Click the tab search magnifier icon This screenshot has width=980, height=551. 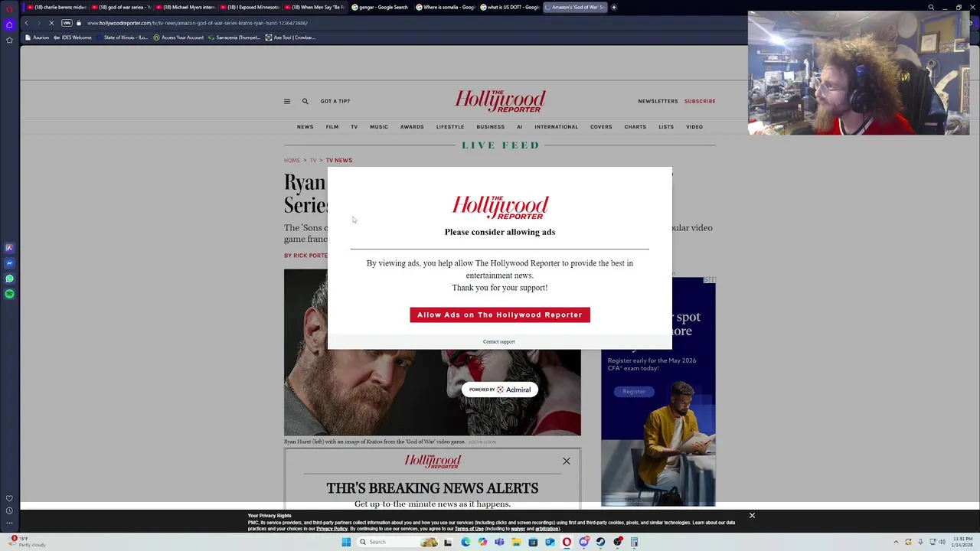point(931,7)
